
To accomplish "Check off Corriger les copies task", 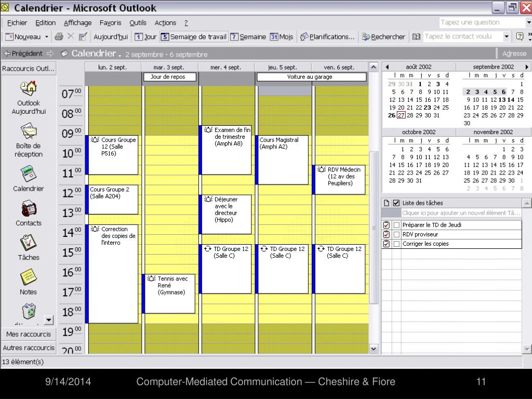I will (396, 244).
